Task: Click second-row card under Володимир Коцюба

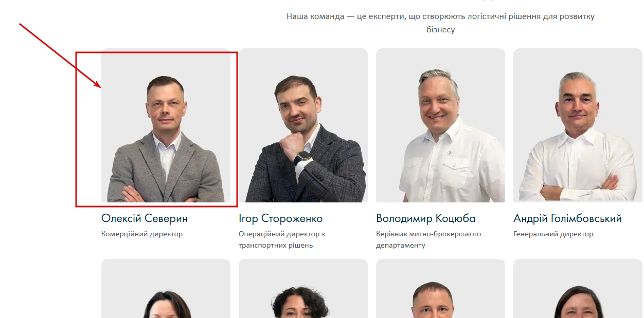Action: 440,288
